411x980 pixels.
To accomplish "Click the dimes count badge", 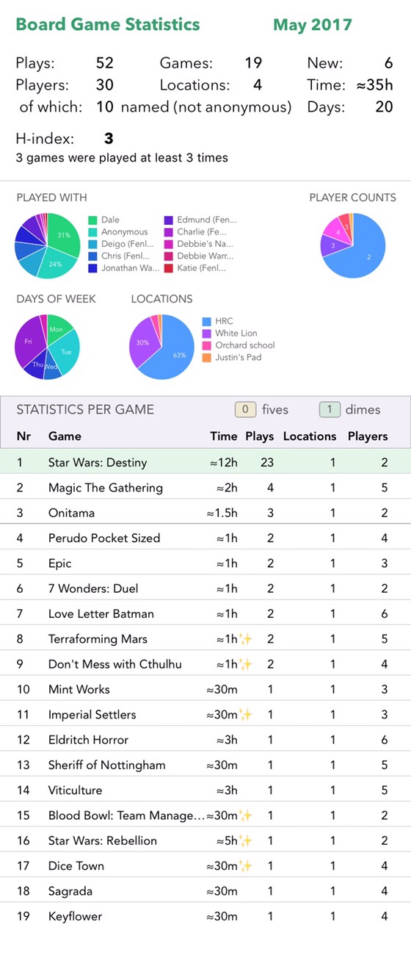I will pos(330,409).
